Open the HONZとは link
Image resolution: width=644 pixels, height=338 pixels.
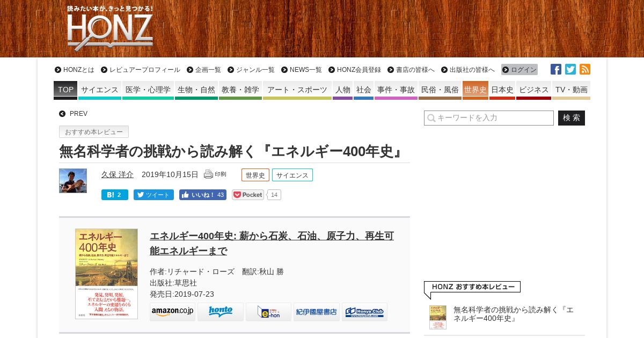(75, 70)
